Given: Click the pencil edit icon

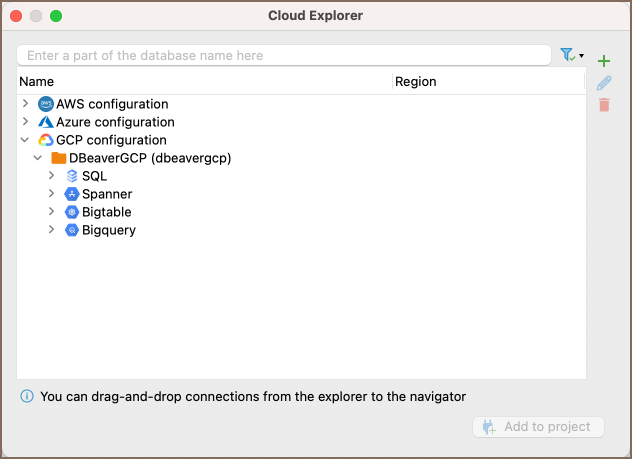Looking at the screenshot, I should tap(603, 83).
